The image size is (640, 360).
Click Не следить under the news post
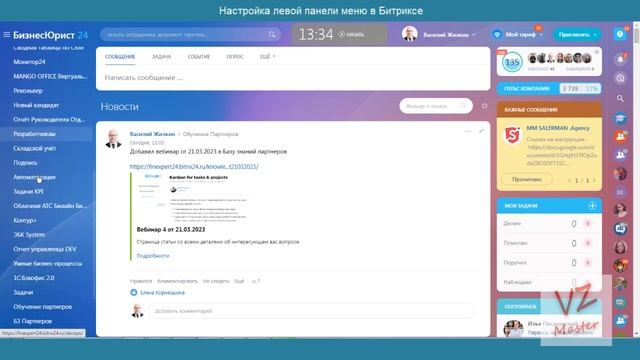[x=216, y=281]
